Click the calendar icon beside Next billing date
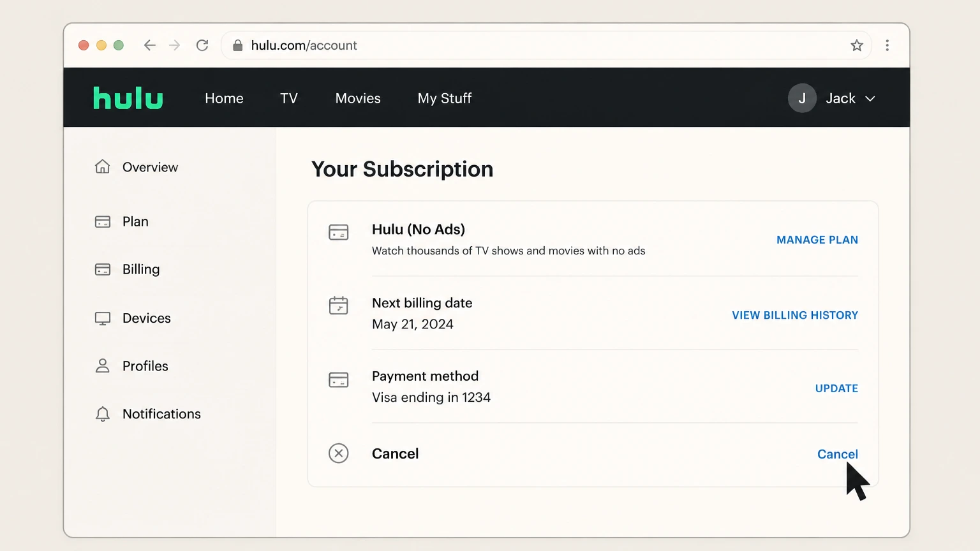 click(x=338, y=305)
